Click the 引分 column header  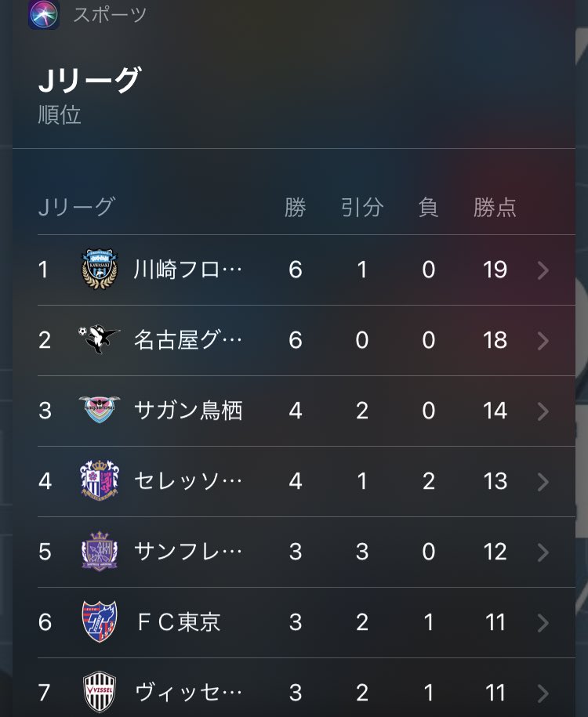point(362,208)
